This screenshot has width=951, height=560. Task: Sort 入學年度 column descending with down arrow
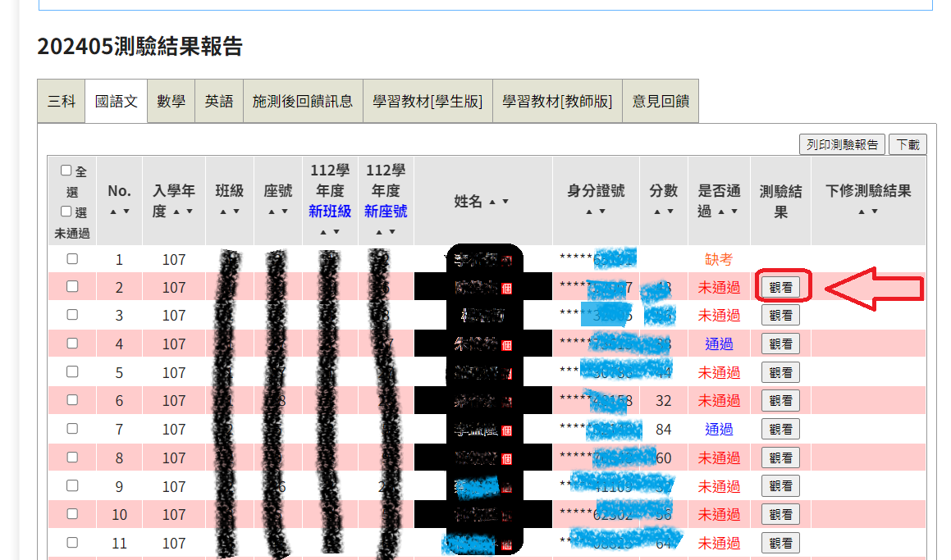click(x=190, y=212)
